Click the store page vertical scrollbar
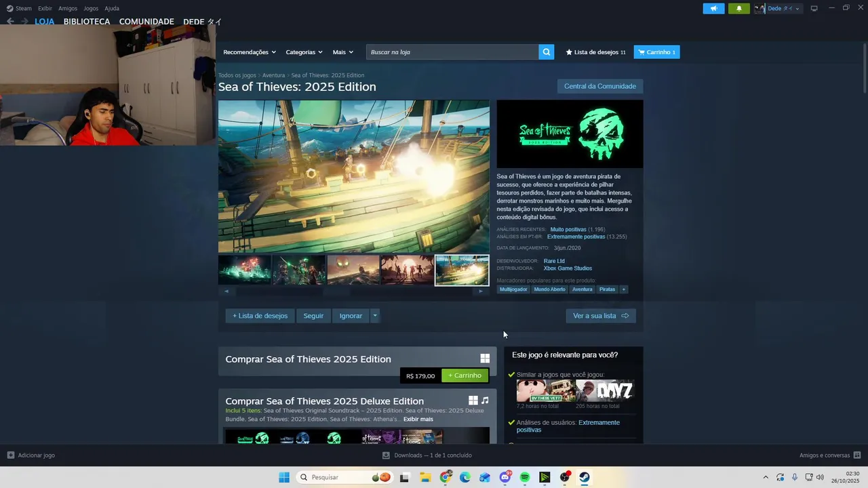This screenshot has width=868, height=488. pos(865,68)
